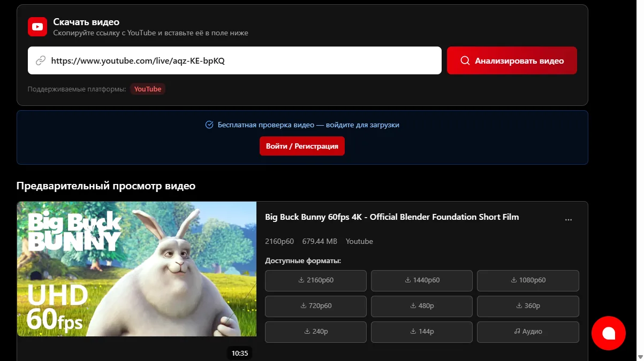Download the 720p60 format
The width and height of the screenshot is (644, 361).
316,306
